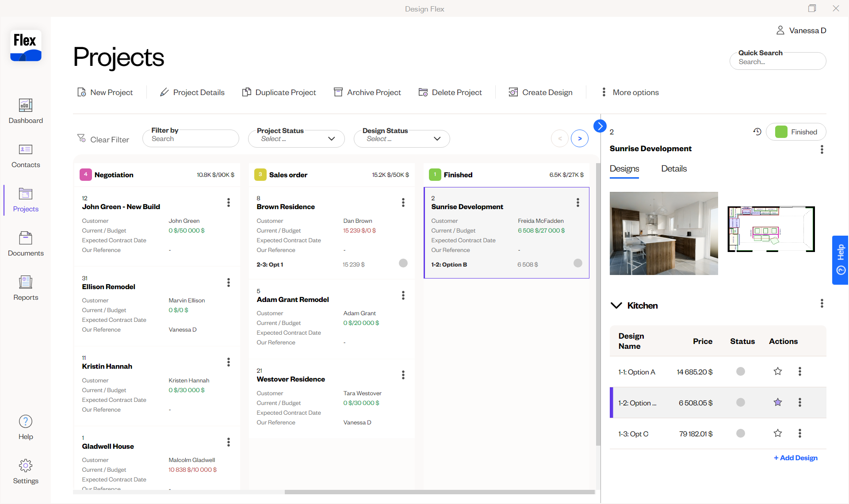Click the + Add Design link
The image size is (849, 504).
tap(795, 458)
